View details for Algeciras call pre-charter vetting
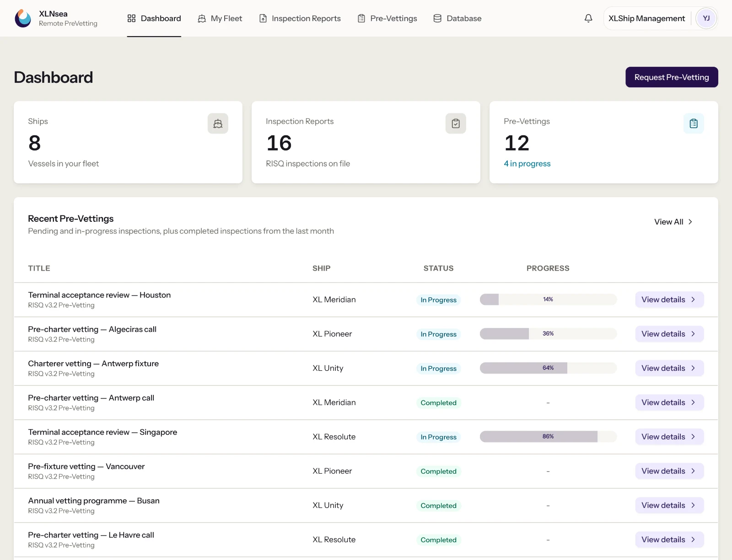732x560 pixels. (x=669, y=334)
